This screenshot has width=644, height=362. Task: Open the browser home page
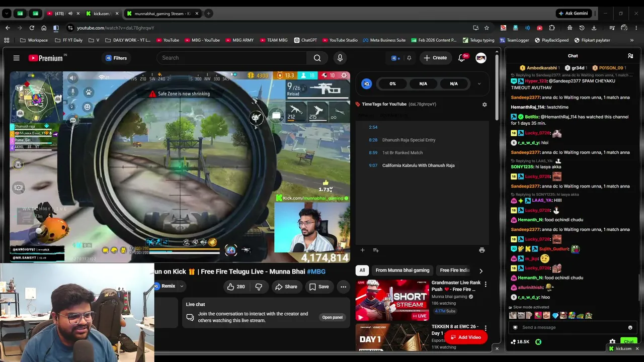pyautogui.click(x=44, y=28)
